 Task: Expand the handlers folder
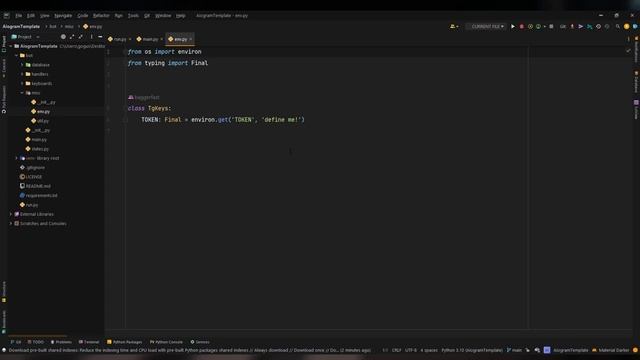[22, 74]
